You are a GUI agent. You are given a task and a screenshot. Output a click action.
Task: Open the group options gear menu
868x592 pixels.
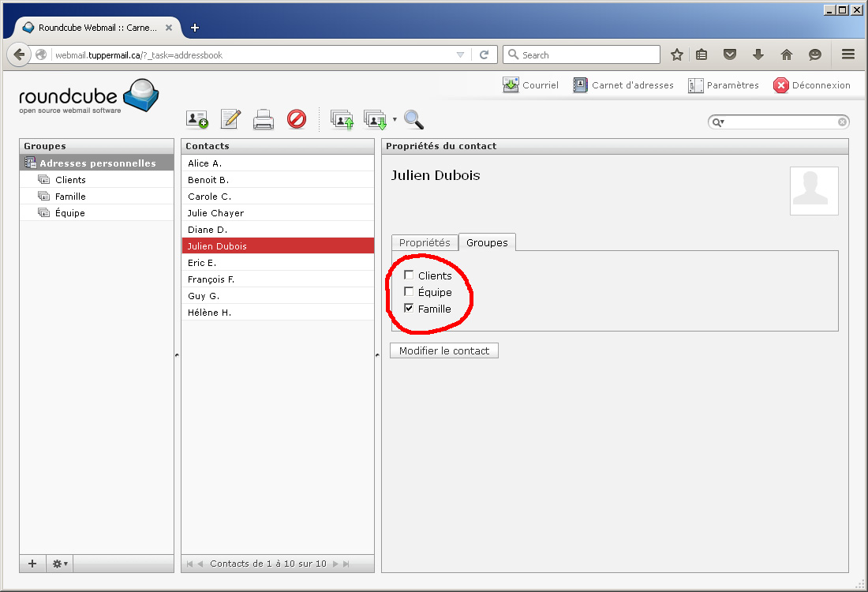(60, 564)
